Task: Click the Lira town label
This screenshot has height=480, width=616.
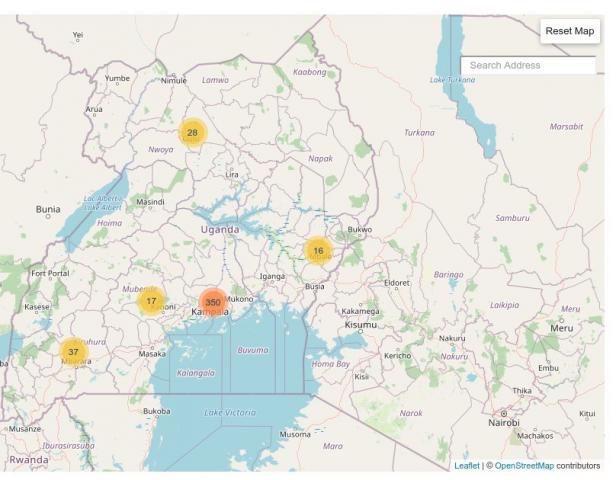Action: click(x=232, y=174)
